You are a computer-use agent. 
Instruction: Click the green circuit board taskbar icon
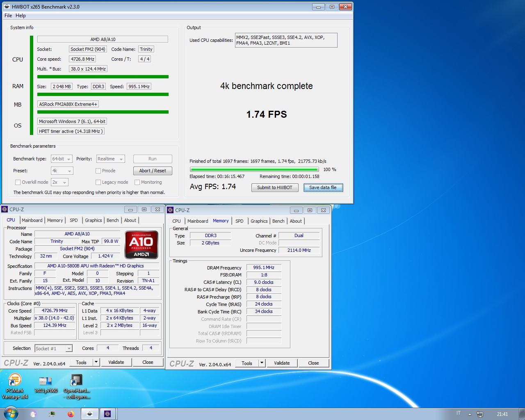click(52, 414)
